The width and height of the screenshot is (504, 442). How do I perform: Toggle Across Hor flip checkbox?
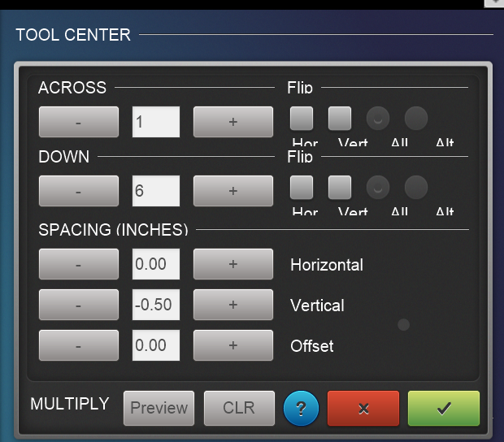(x=302, y=119)
